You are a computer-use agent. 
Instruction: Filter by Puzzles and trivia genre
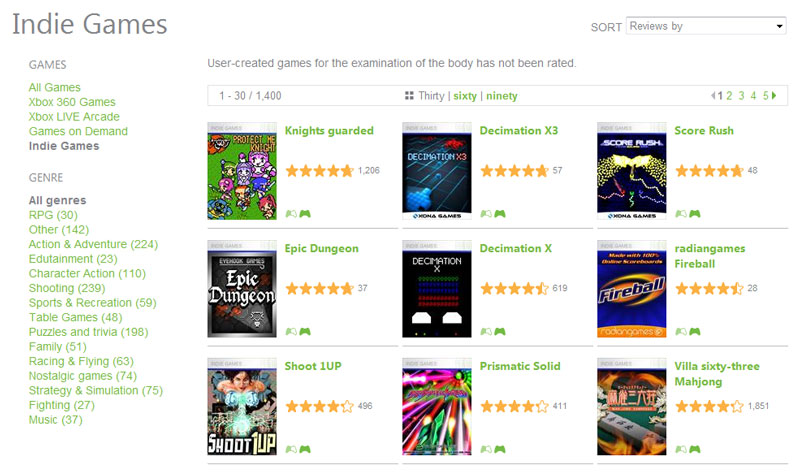tap(88, 332)
